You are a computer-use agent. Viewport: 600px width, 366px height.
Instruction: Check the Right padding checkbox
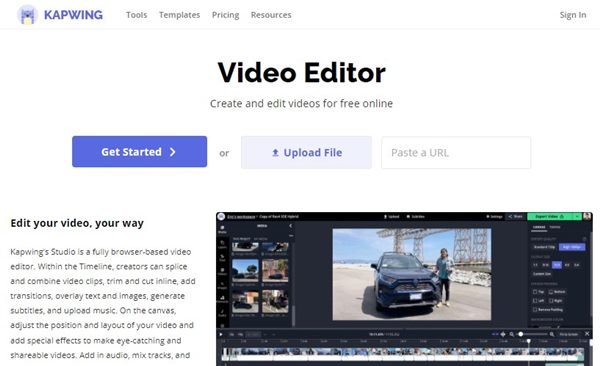click(551, 301)
